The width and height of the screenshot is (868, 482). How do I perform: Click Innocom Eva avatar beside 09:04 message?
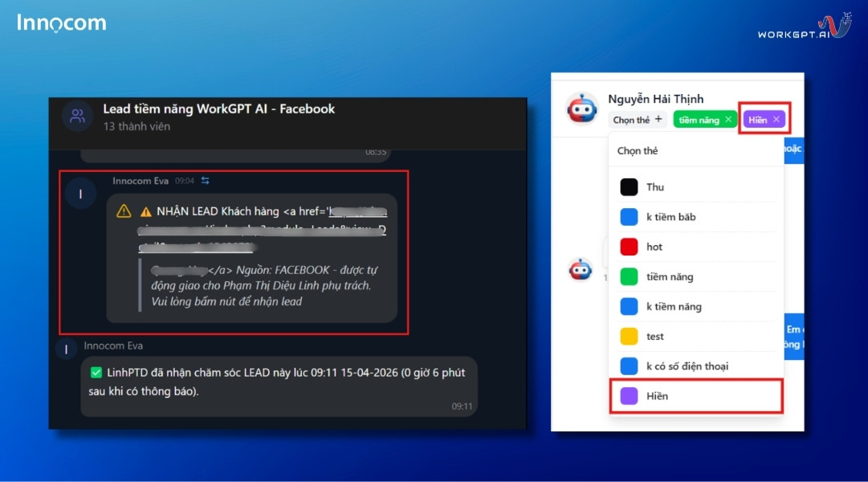coord(81,194)
